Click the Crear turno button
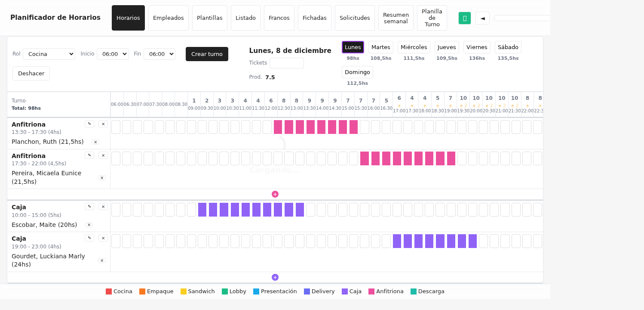644x310 pixels. tap(207, 54)
